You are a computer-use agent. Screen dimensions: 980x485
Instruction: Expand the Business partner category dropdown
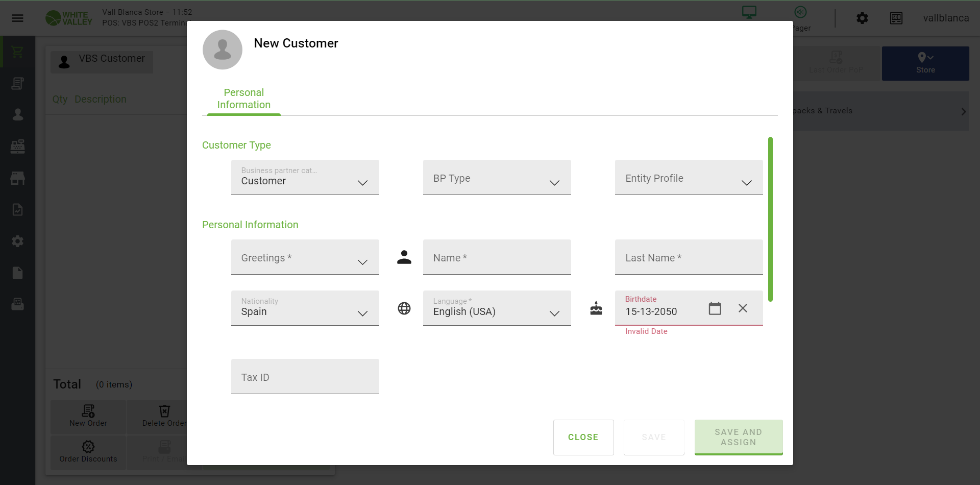coord(305,178)
